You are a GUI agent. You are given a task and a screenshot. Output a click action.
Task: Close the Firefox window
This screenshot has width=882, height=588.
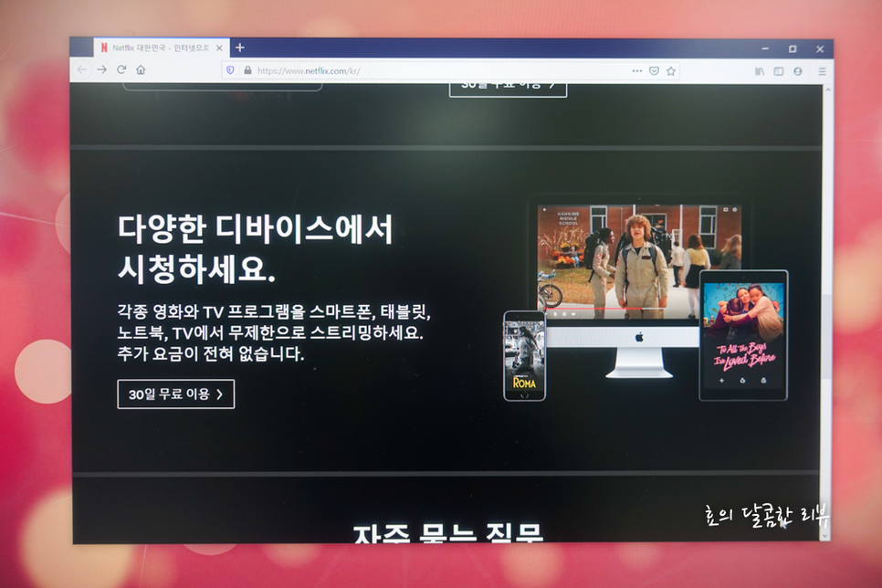[820, 49]
